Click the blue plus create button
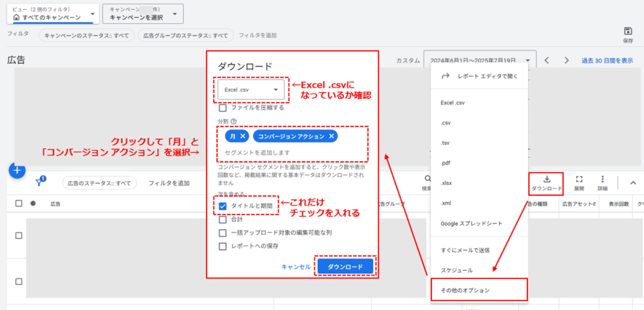 pos(17,171)
